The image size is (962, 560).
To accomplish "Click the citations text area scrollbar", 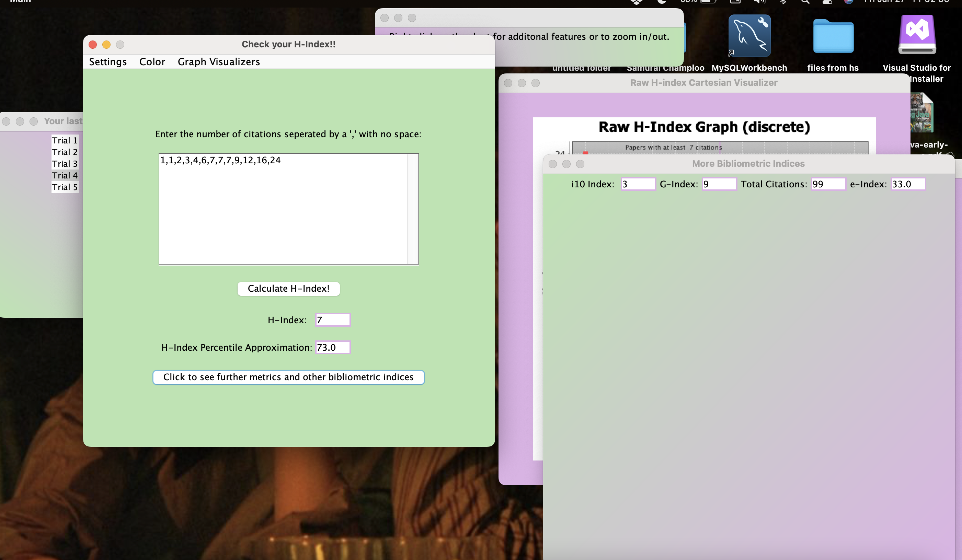I will (413, 209).
